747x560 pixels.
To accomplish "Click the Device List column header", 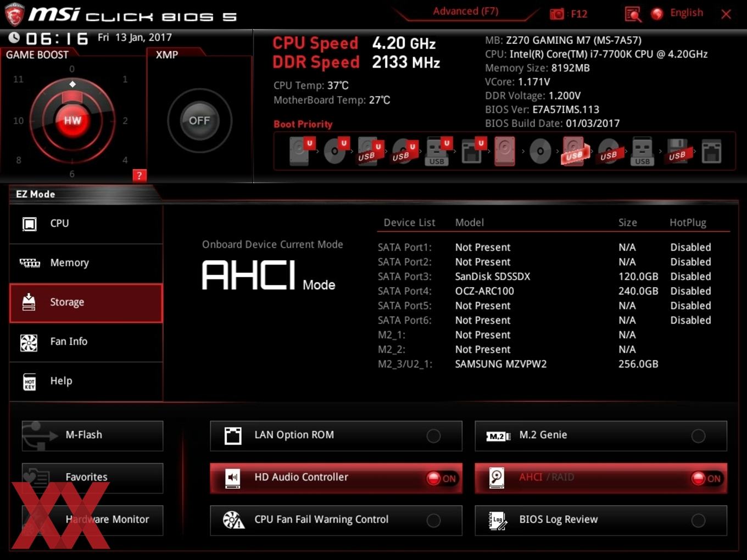I will coord(409,222).
